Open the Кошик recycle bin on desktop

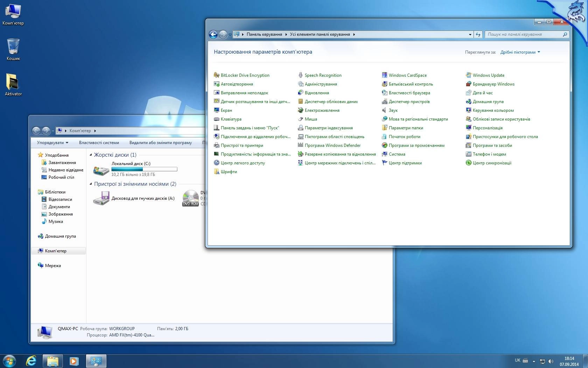tap(13, 49)
